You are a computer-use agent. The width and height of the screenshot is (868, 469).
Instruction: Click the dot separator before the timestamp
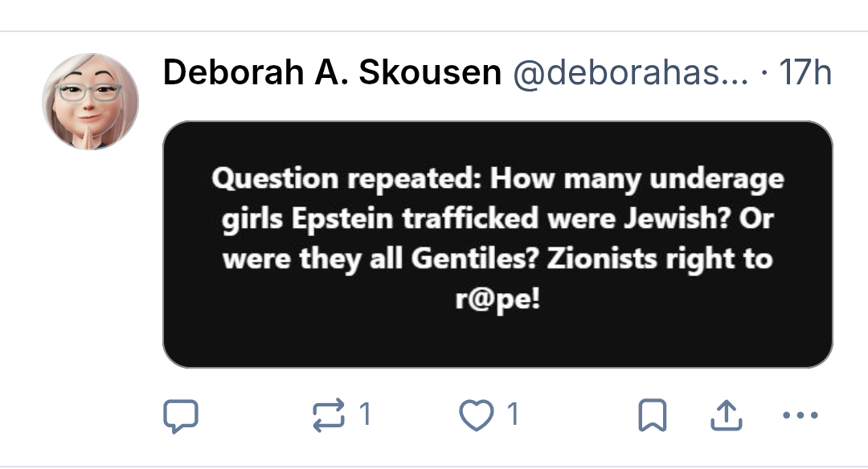coord(764,74)
